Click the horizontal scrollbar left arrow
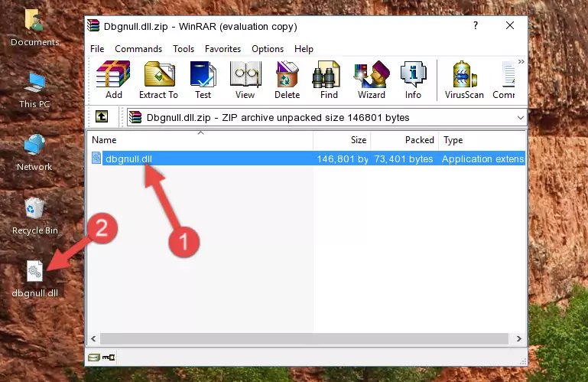The width and height of the screenshot is (588, 382). [x=94, y=338]
